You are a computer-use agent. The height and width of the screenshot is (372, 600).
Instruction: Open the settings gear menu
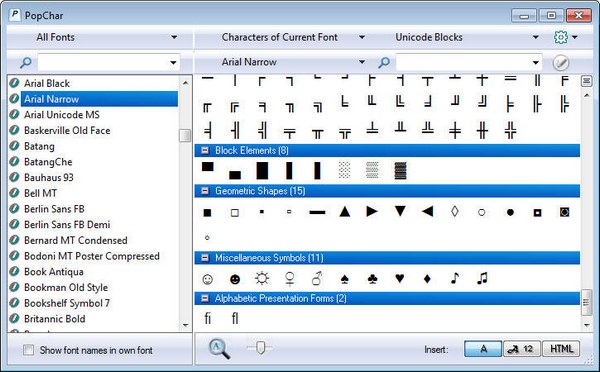point(561,37)
